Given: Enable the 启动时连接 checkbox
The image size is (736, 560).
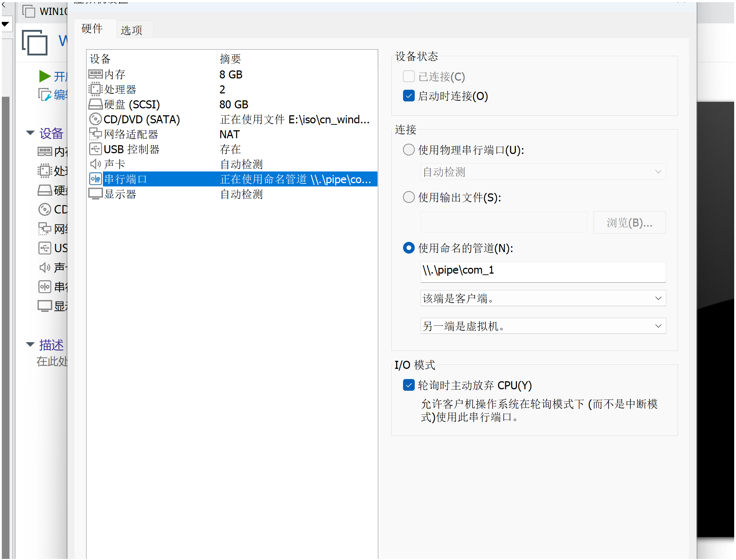Looking at the screenshot, I should [x=409, y=96].
